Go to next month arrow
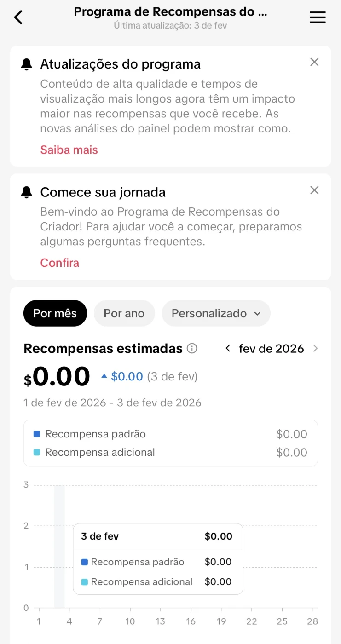The height and width of the screenshot is (644, 341). 315,349
